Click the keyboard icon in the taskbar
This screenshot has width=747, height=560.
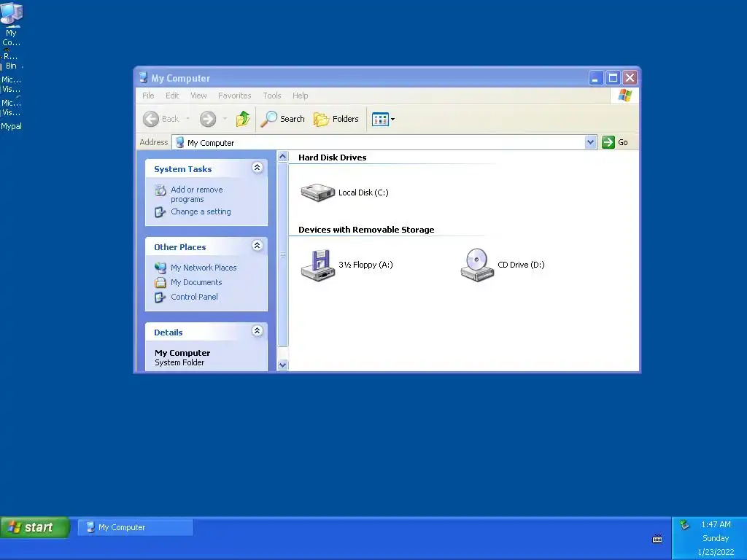click(657, 540)
